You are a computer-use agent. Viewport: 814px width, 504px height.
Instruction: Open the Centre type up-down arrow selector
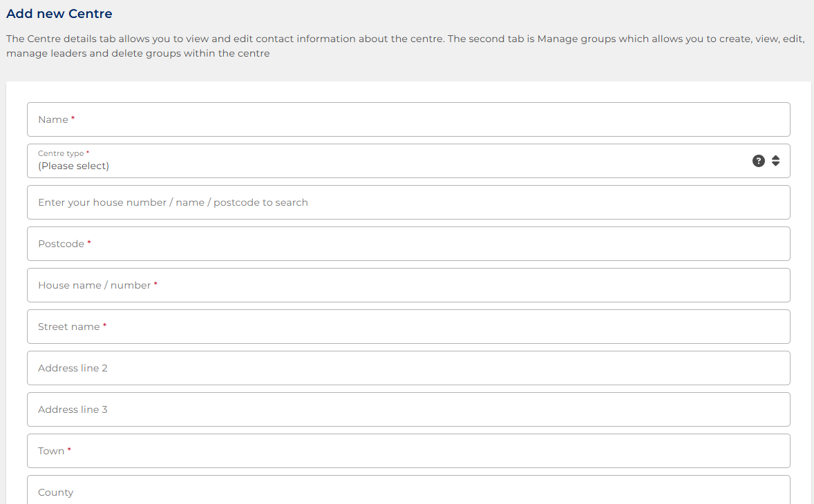775,161
